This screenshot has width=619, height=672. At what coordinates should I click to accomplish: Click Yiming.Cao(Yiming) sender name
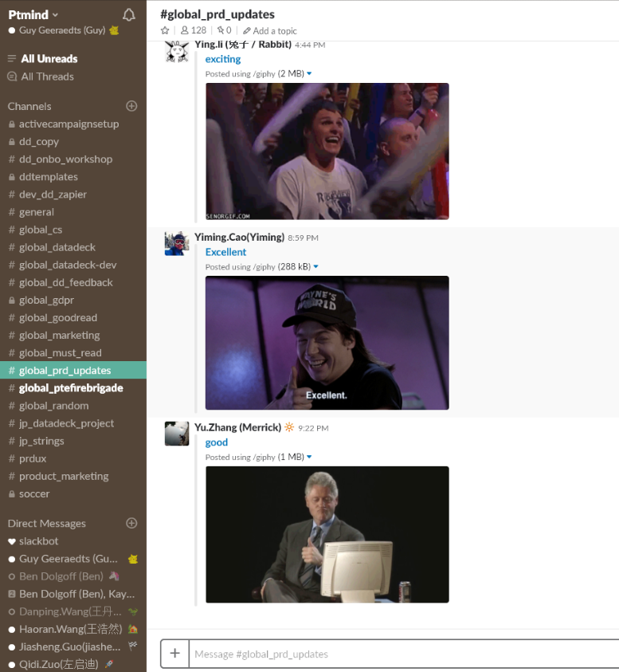pos(240,238)
